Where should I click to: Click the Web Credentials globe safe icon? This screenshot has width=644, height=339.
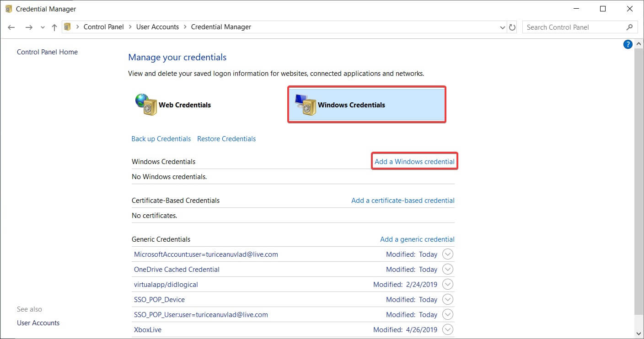point(146,105)
